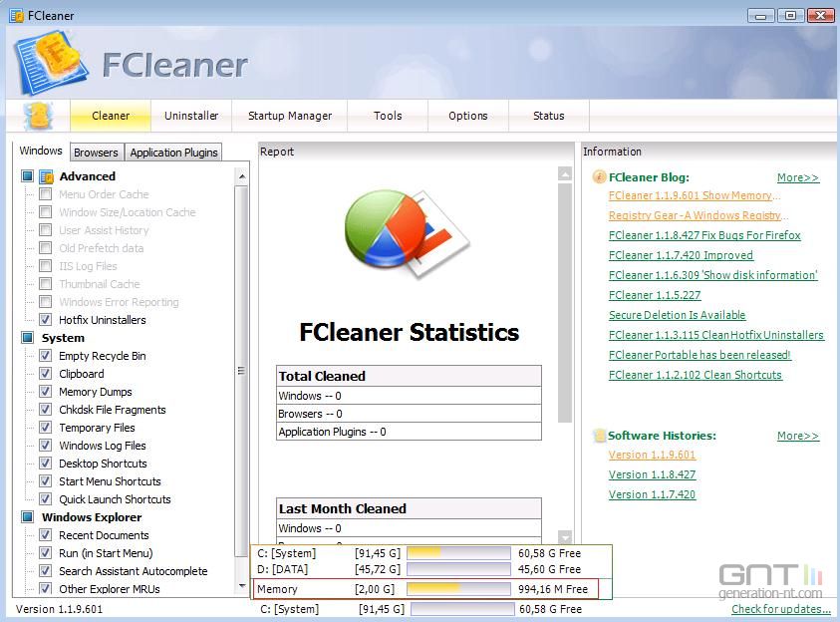Image resolution: width=840 pixels, height=622 pixels.
Task: Click the sponge icon left of Cleaner tab
Action: [x=39, y=116]
